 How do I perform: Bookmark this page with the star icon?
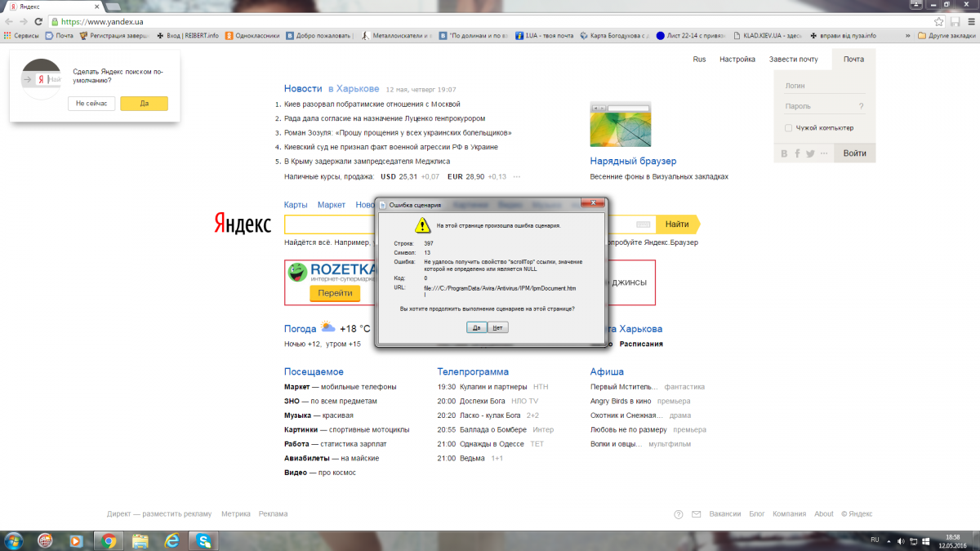939,21
